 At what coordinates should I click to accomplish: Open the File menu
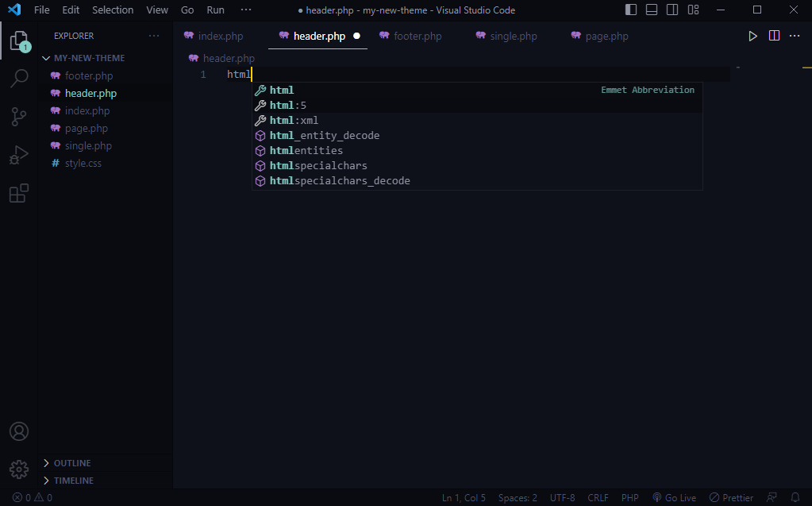41,10
